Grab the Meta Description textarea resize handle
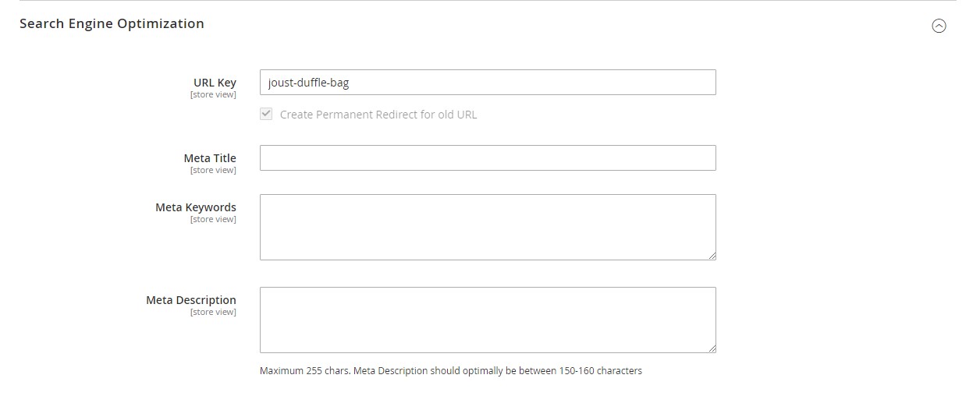This screenshot has height=396, width=980. 712,348
